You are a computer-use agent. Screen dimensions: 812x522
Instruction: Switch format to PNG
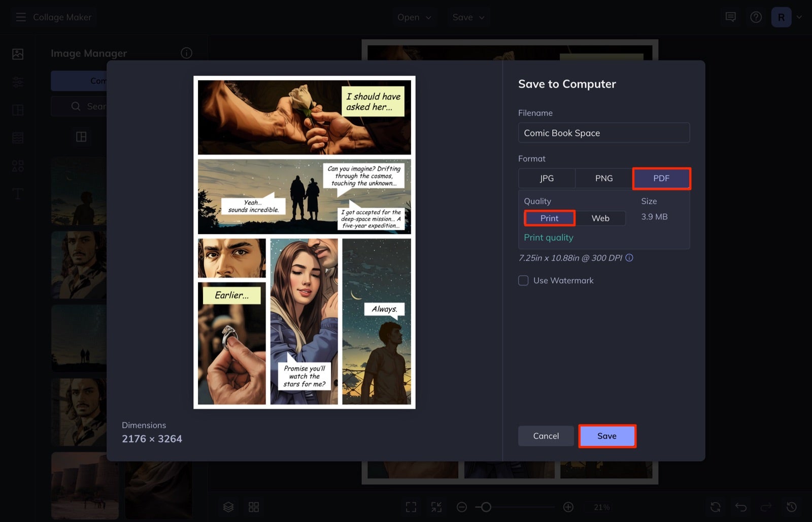point(603,178)
